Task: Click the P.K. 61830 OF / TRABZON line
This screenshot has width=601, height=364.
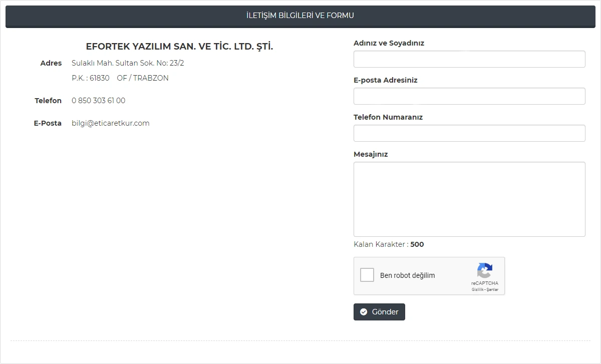Action: (x=120, y=78)
